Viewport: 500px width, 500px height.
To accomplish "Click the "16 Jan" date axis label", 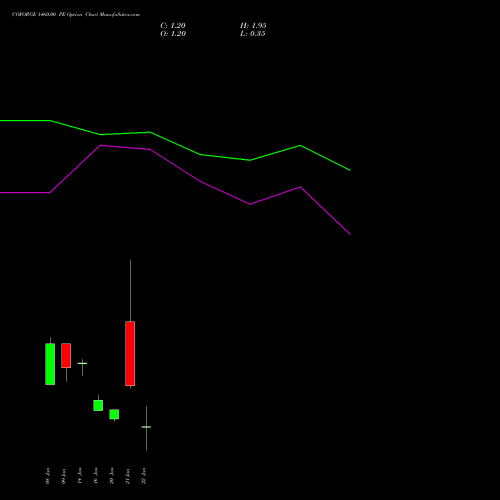I will pyautogui.click(x=96, y=476).
